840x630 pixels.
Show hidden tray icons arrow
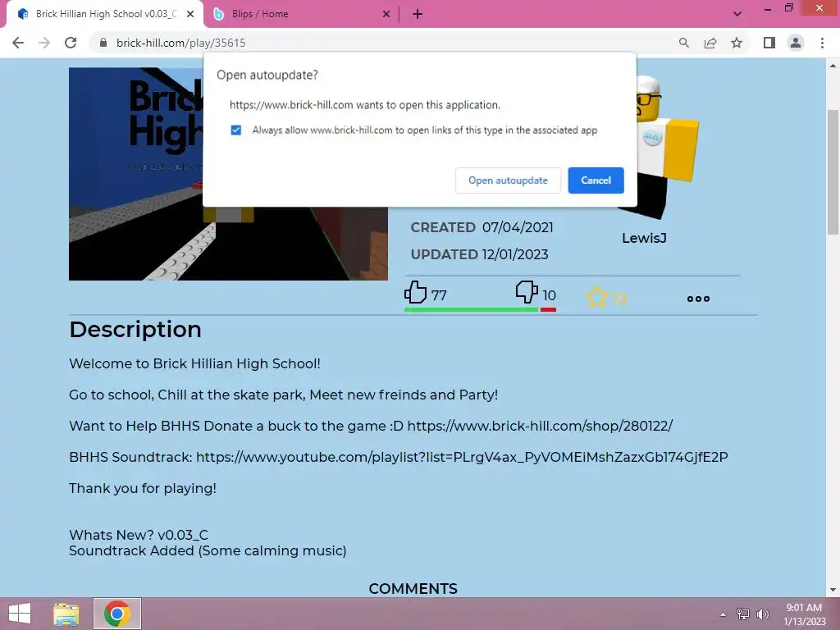(x=723, y=614)
